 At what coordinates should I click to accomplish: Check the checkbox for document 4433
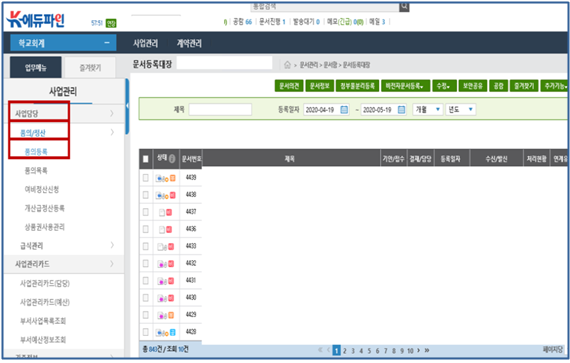click(x=146, y=246)
